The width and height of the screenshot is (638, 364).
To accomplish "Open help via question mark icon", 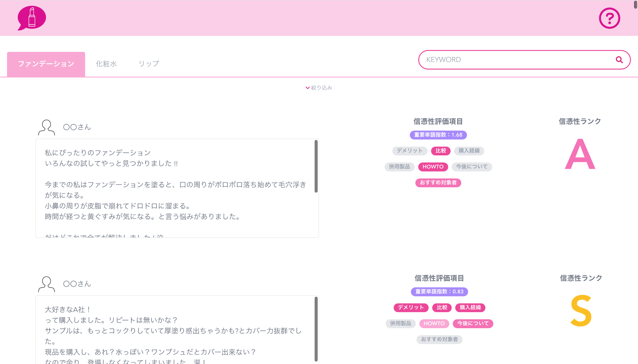I will point(609,18).
